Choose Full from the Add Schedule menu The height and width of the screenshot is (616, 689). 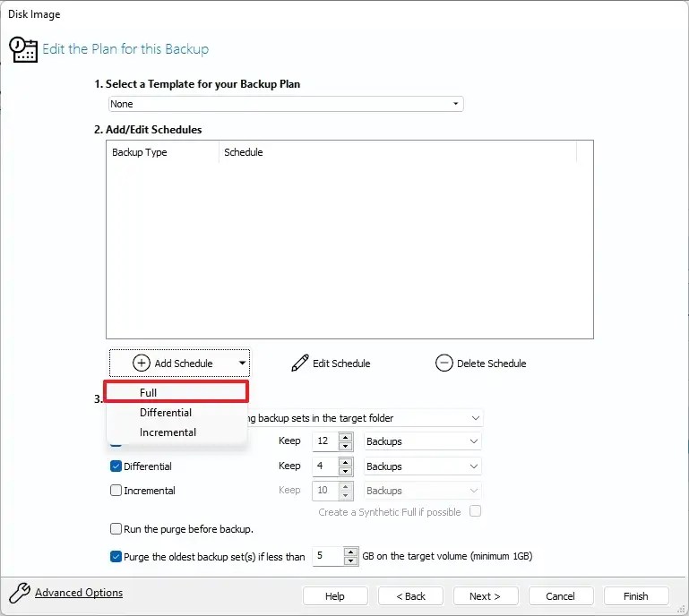coord(177,392)
